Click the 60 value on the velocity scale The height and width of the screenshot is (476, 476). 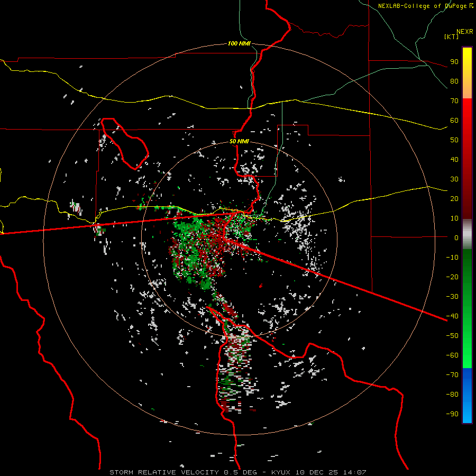pos(454,120)
